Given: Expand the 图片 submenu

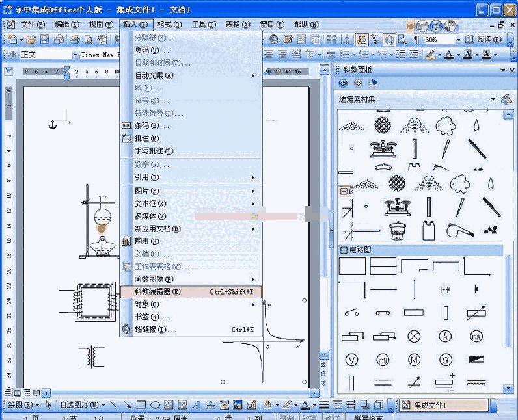Looking at the screenshot, I should (191, 191).
